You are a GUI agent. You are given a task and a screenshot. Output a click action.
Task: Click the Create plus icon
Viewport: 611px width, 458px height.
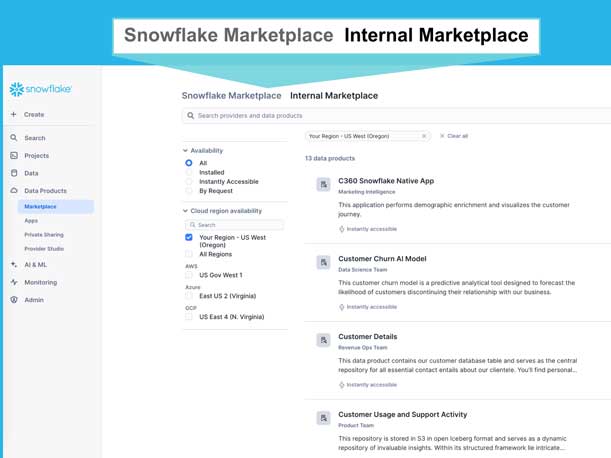14,115
